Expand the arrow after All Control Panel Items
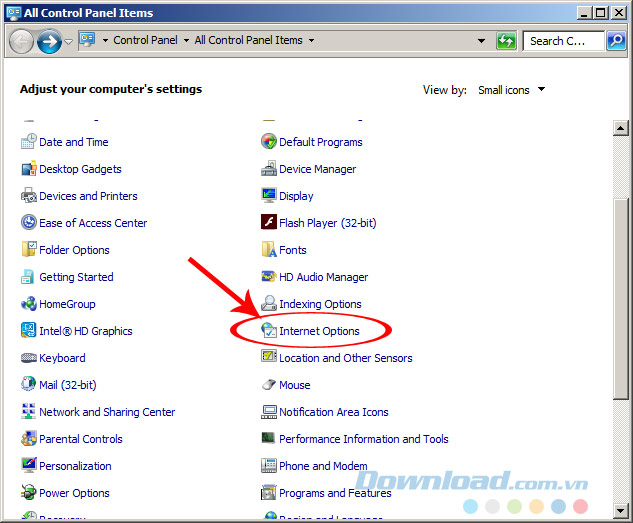Viewport: 633px width, 523px height. 311,40
